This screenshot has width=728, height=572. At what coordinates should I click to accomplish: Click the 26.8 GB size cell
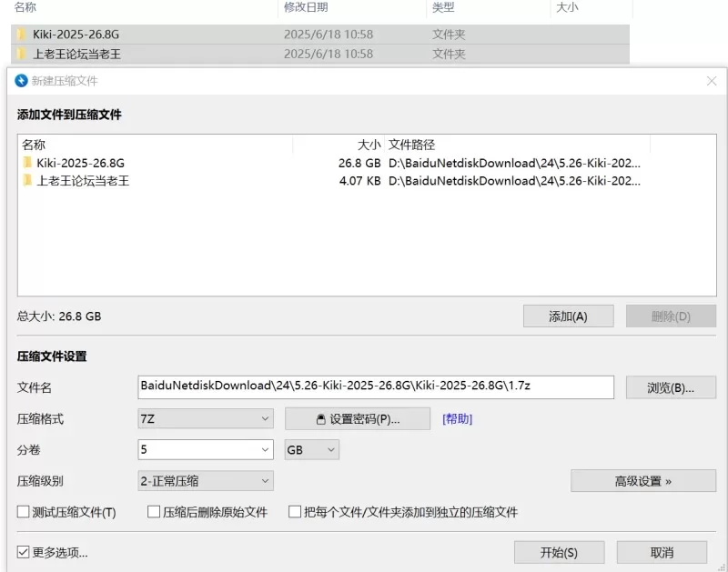359,163
